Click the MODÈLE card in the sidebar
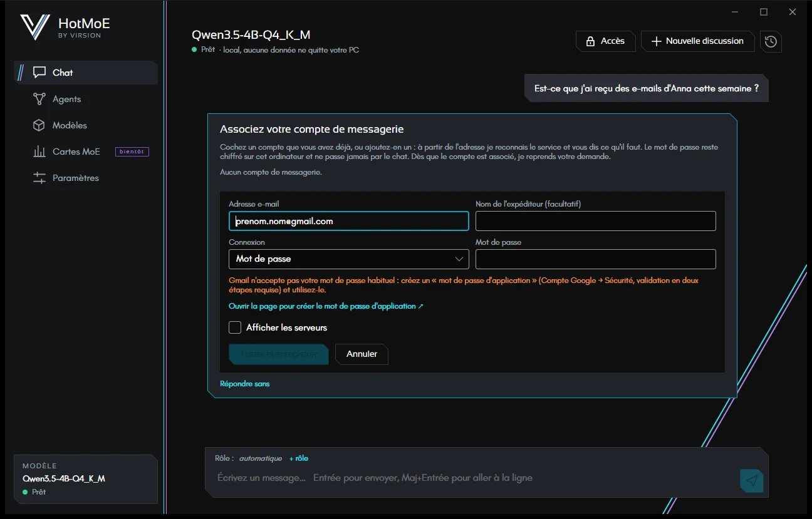The width and height of the screenshot is (812, 519). pyautogui.click(x=86, y=479)
